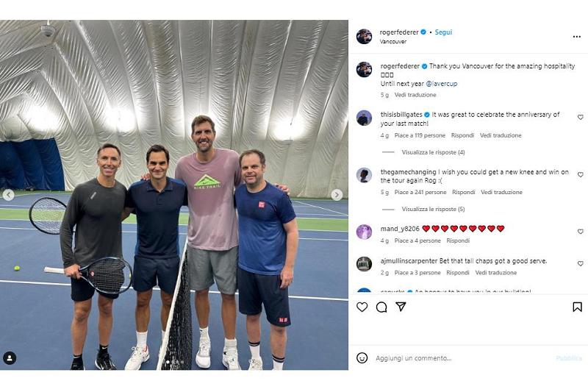Screen dimensions: 588x392
Task: Share post via paper plane icon
Action: (x=401, y=307)
